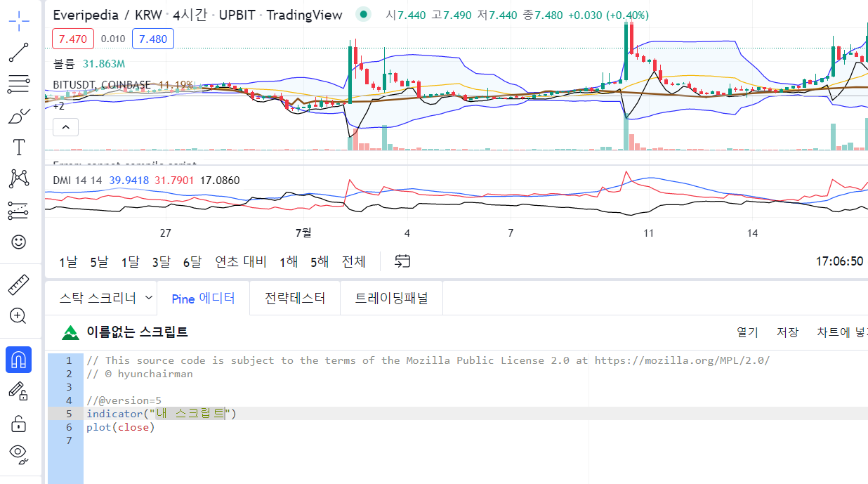Save the script with 저장

[787, 332]
